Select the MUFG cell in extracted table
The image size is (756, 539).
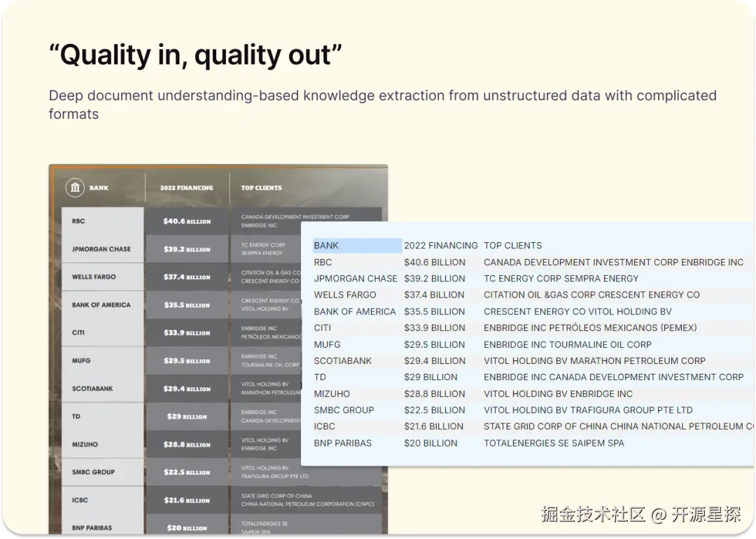pos(327,344)
